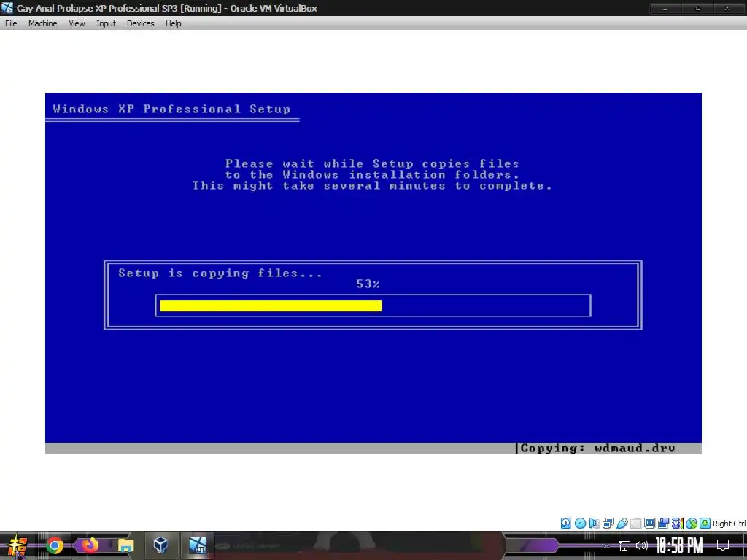The height and width of the screenshot is (560, 747).
Task: Maximize the VirtualBox window
Action: point(698,8)
